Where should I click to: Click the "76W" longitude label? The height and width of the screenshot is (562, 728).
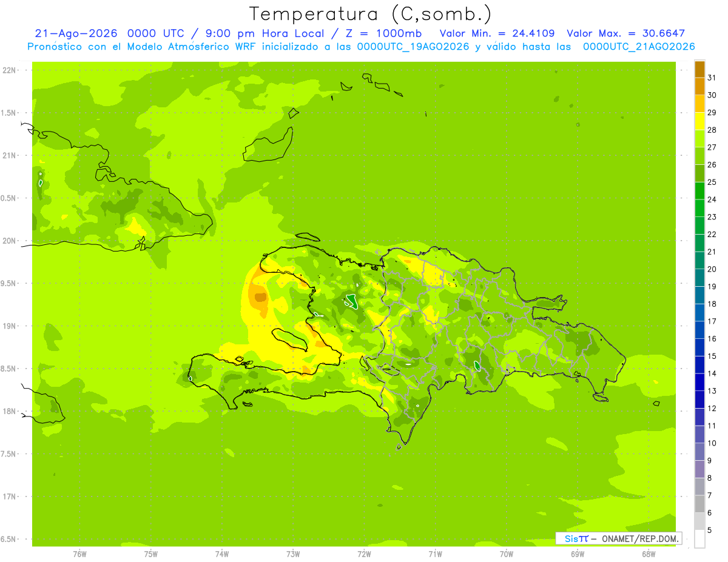pos(79,554)
